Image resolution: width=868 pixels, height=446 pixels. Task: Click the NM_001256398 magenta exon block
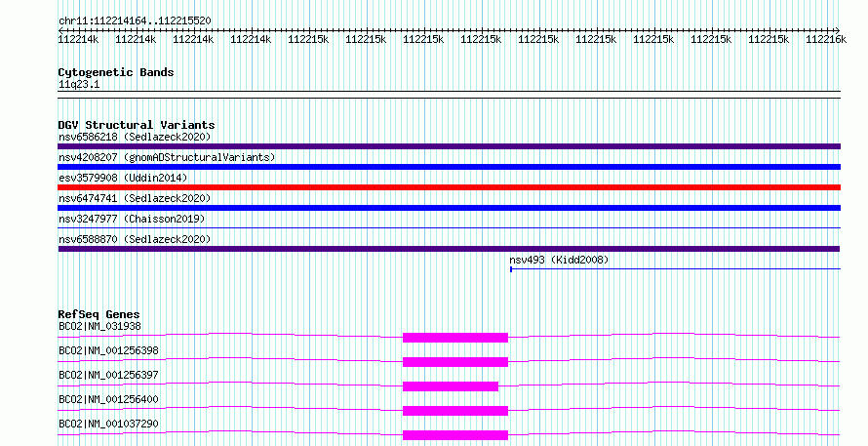455,362
